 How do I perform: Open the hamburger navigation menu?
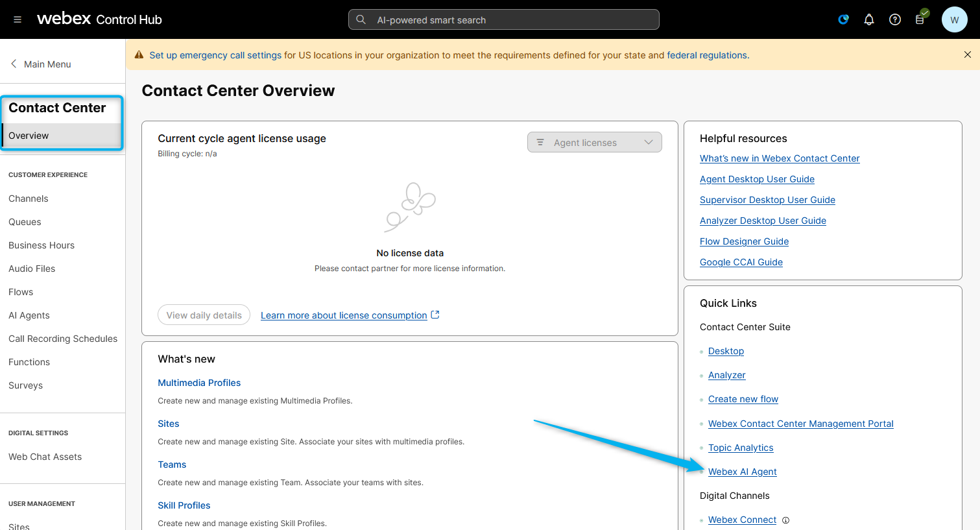18,19
